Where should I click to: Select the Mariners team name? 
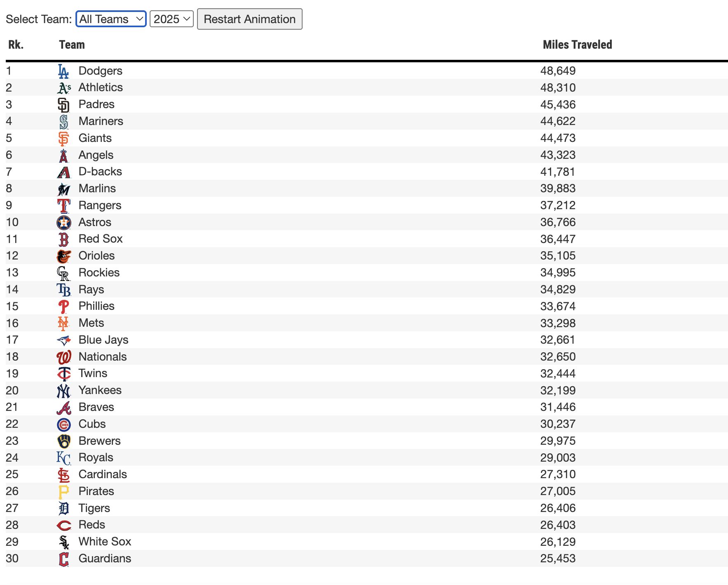tap(101, 121)
